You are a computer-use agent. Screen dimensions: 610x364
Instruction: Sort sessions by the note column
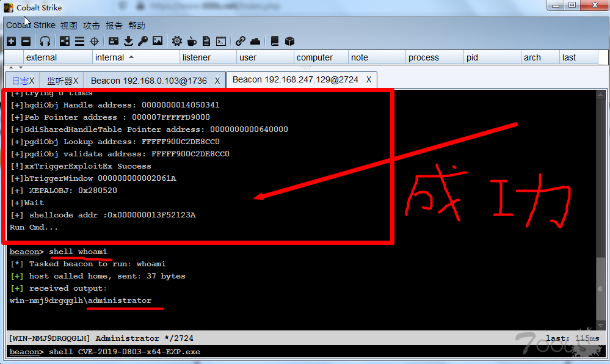(377, 57)
